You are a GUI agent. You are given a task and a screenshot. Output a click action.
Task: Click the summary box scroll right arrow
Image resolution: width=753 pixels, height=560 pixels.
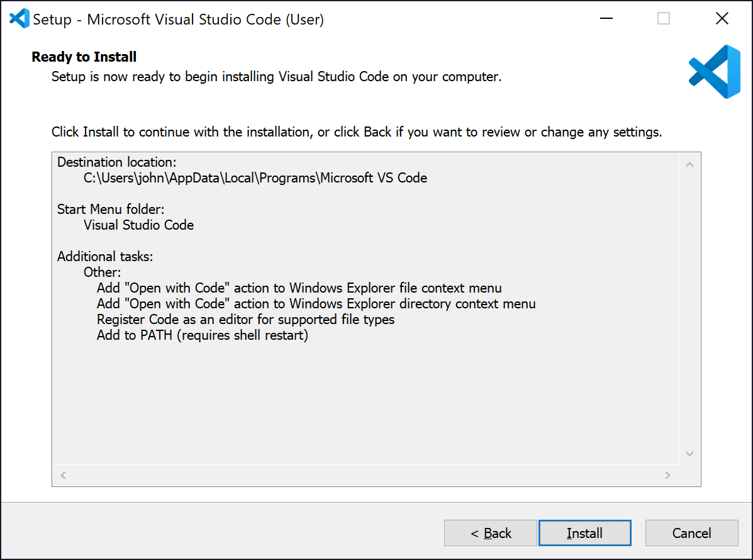click(x=667, y=475)
